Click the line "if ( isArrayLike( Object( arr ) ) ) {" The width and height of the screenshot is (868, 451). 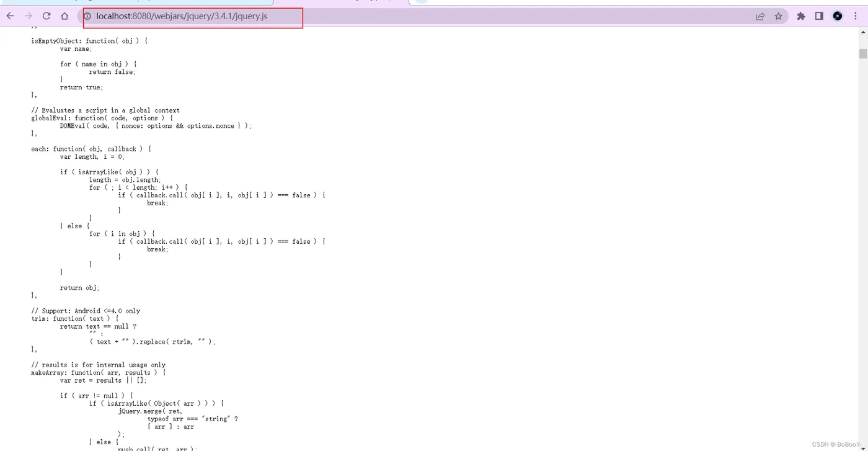click(x=156, y=403)
